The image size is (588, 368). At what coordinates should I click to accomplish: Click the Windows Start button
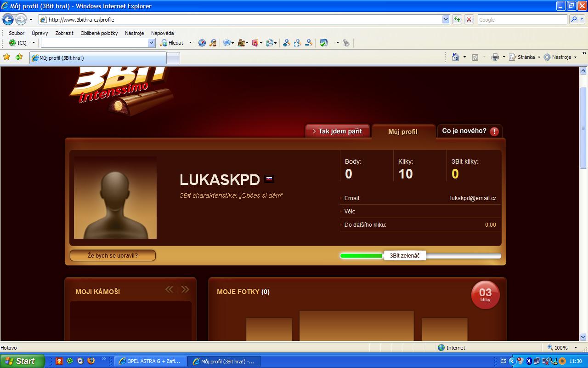[22, 361]
